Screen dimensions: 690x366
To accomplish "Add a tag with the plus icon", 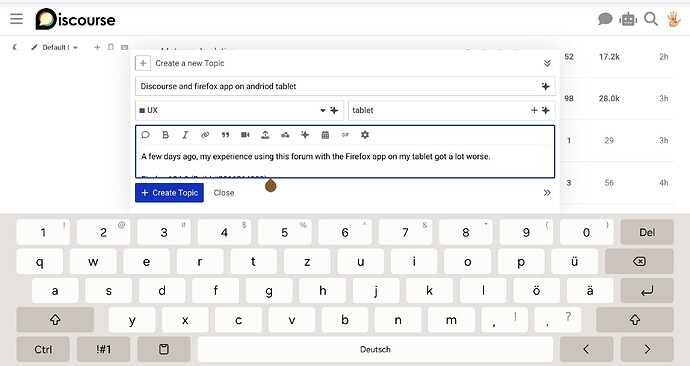I will pos(534,110).
